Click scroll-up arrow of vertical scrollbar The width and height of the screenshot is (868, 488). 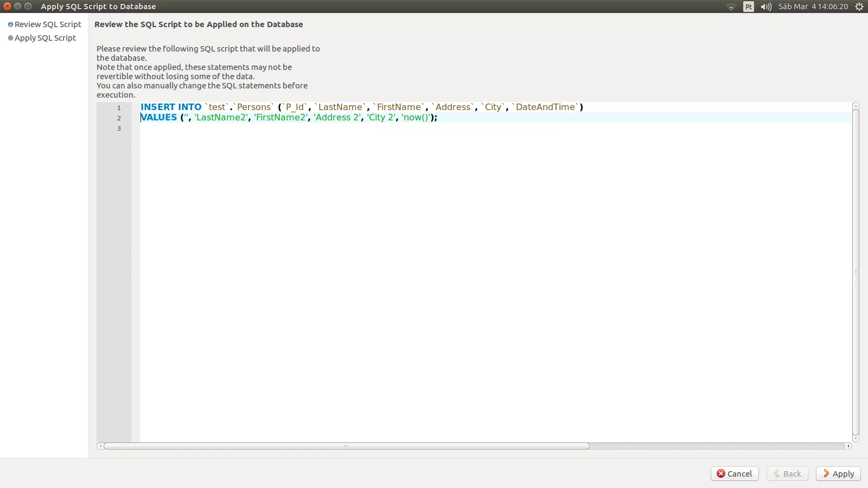click(856, 105)
